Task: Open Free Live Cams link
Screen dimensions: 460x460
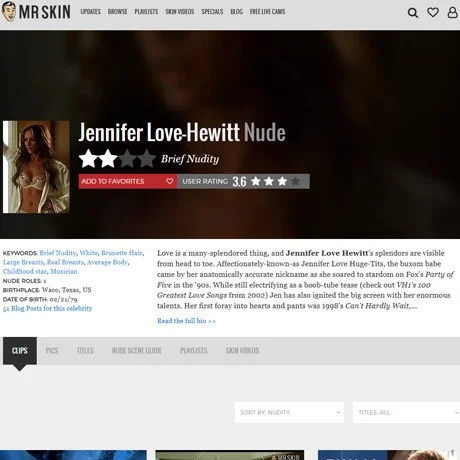Action: [267, 12]
